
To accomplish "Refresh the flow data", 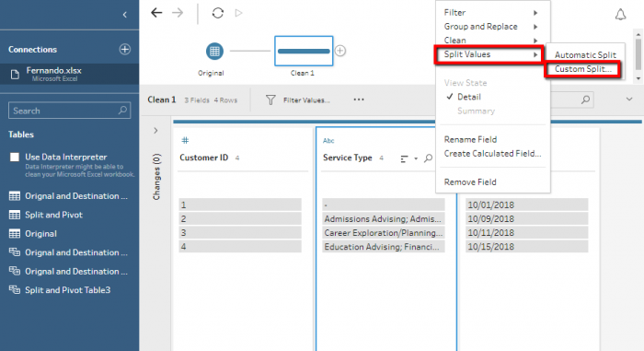I will (x=218, y=13).
